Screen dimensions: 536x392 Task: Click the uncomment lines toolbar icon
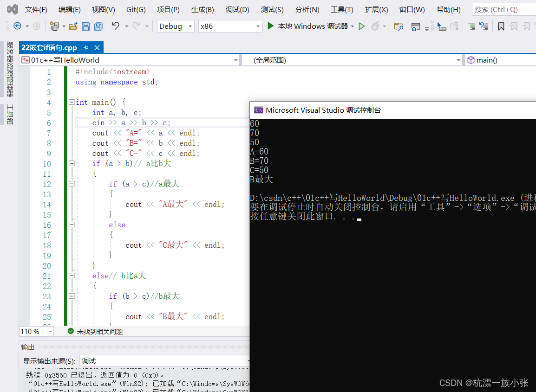(484, 26)
